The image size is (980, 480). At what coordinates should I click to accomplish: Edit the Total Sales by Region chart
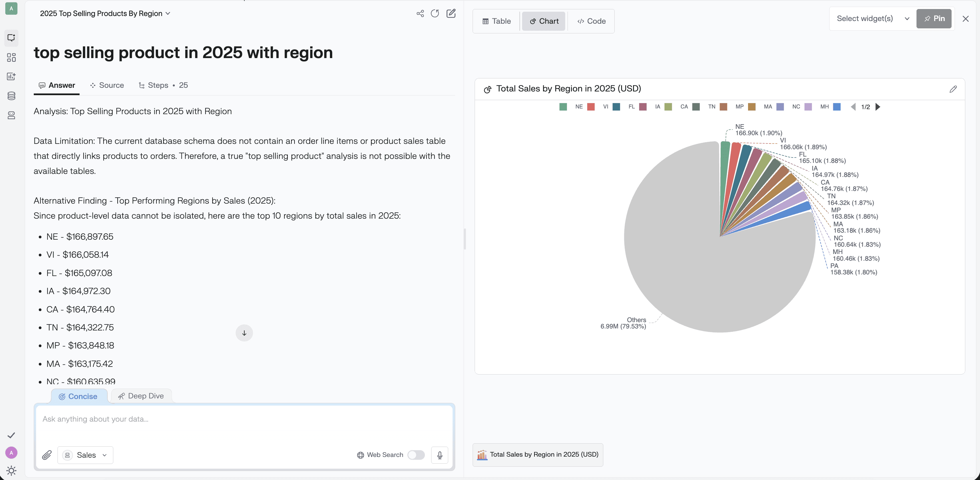tap(953, 89)
